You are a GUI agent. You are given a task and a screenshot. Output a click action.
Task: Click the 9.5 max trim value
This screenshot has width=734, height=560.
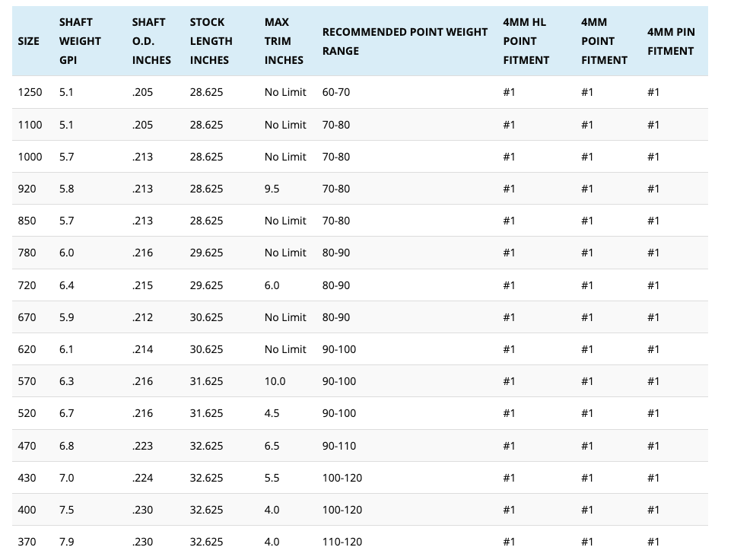click(272, 189)
